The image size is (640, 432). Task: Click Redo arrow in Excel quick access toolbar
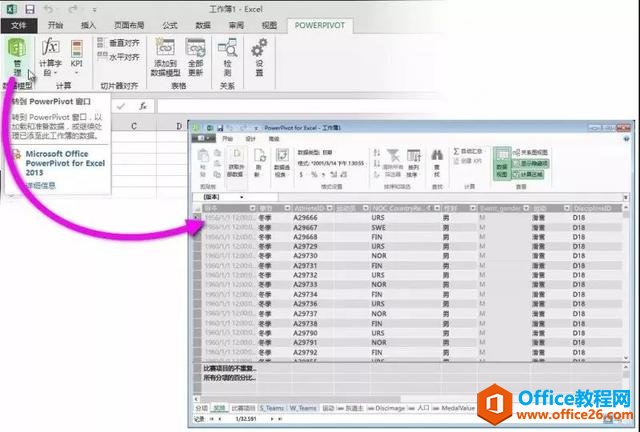[x=73, y=9]
